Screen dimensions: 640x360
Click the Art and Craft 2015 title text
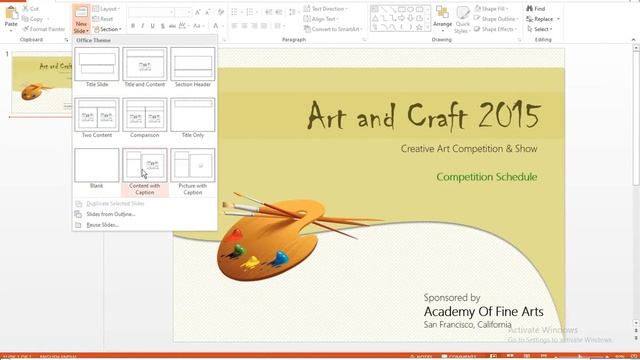[x=424, y=116]
